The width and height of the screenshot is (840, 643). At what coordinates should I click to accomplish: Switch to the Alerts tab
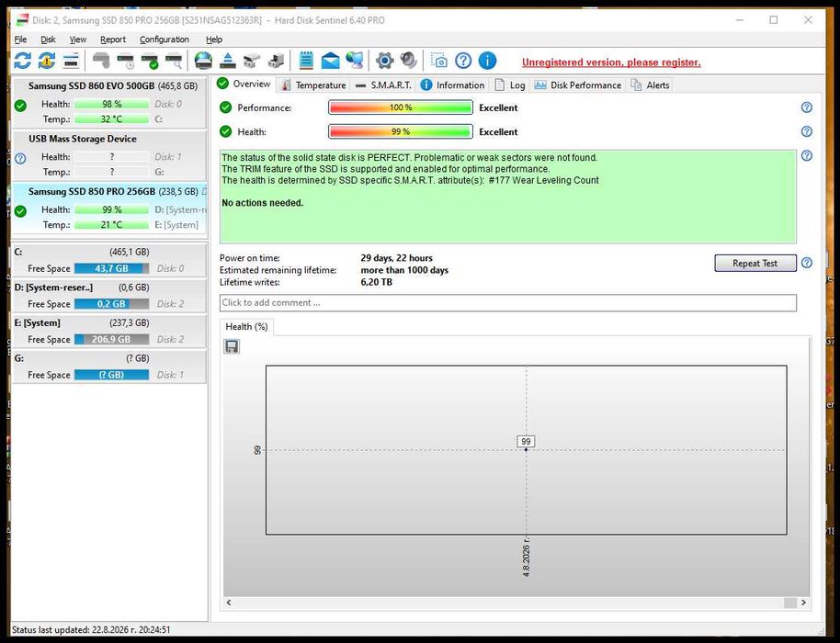point(651,85)
